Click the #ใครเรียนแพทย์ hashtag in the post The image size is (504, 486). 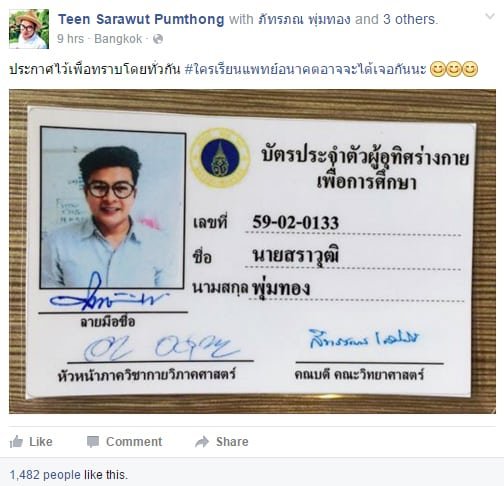305,69
